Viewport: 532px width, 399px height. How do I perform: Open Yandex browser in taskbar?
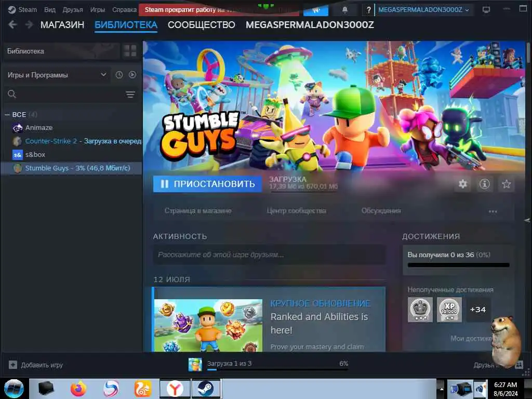(x=175, y=389)
